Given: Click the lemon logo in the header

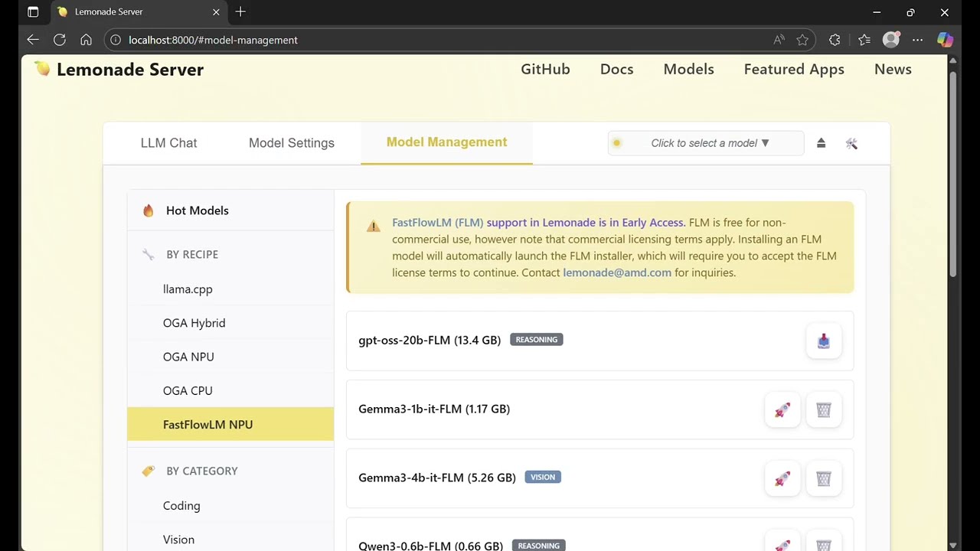Looking at the screenshot, I should click(42, 69).
